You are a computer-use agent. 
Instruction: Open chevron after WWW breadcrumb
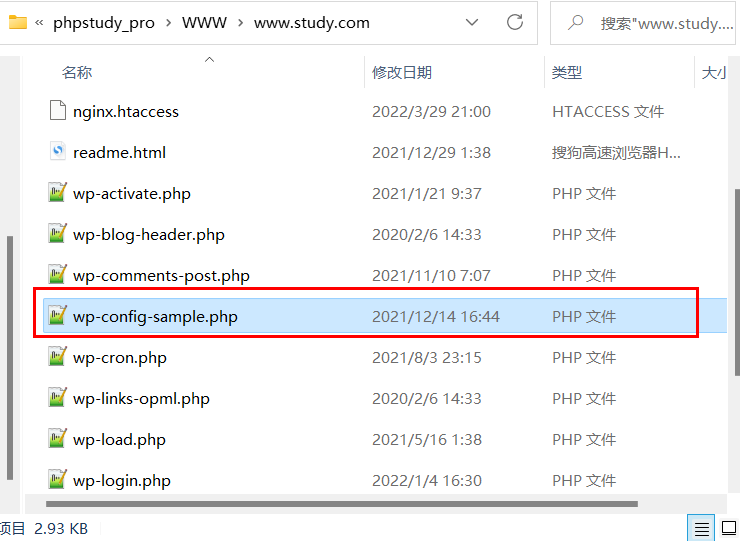coord(241,23)
